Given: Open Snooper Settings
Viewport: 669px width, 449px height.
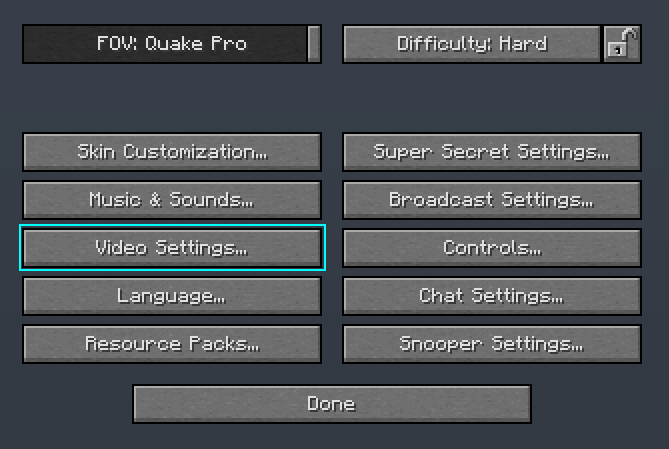Looking at the screenshot, I should (492, 344).
